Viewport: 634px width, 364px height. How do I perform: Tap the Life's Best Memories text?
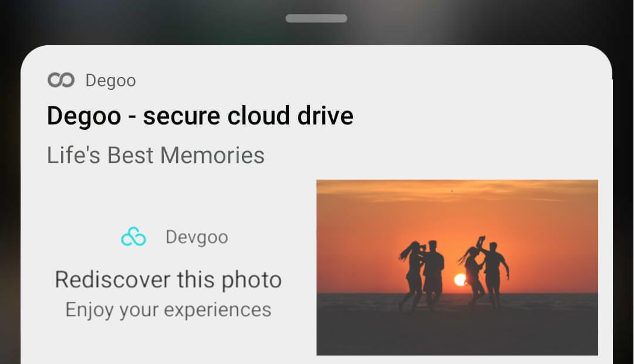[x=156, y=154]
